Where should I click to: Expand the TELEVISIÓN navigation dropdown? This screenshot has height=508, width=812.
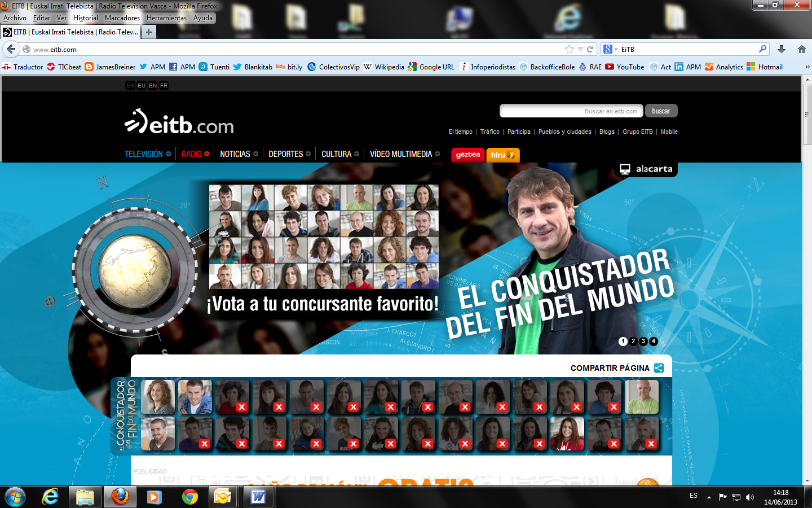(168, 154)
